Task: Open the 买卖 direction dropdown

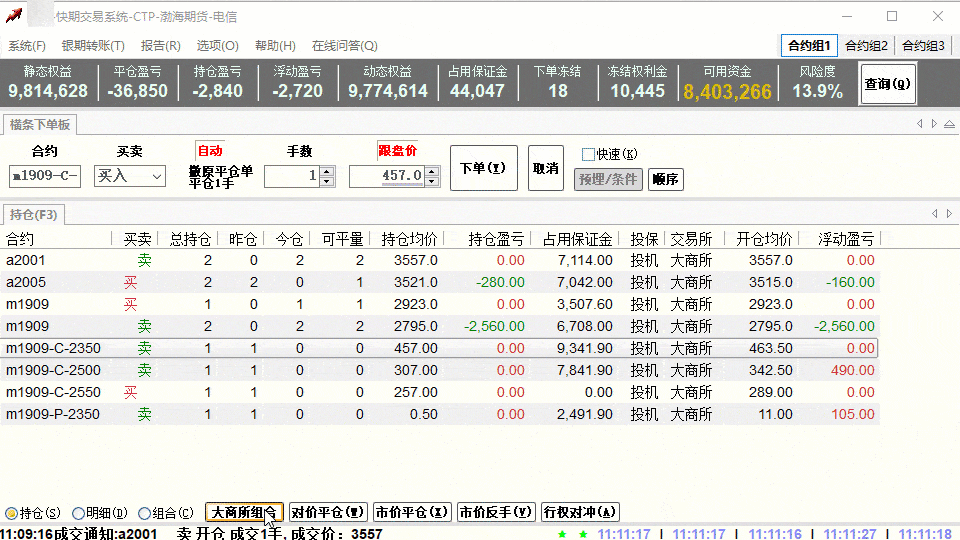Action: coord(157,176)
